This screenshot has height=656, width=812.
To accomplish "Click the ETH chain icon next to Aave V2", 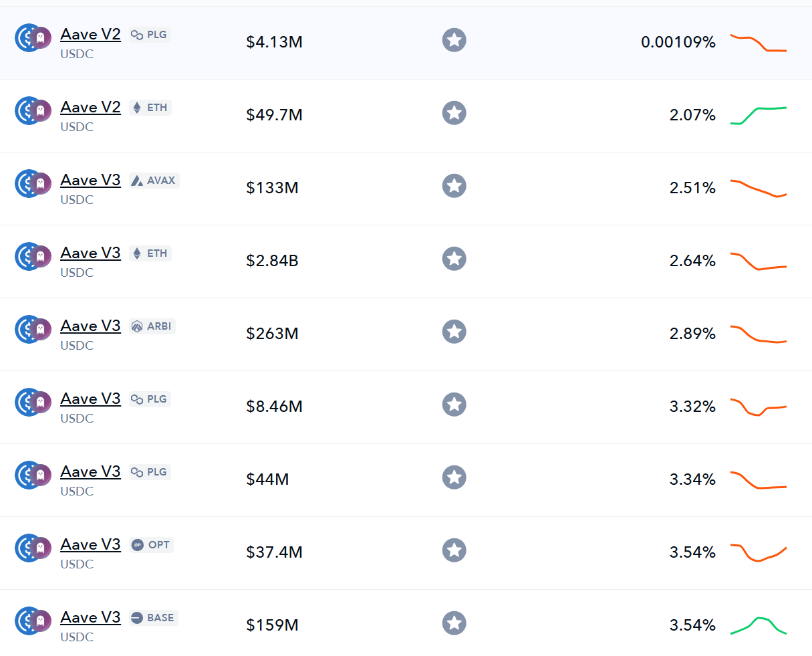I will pos(150,107).
